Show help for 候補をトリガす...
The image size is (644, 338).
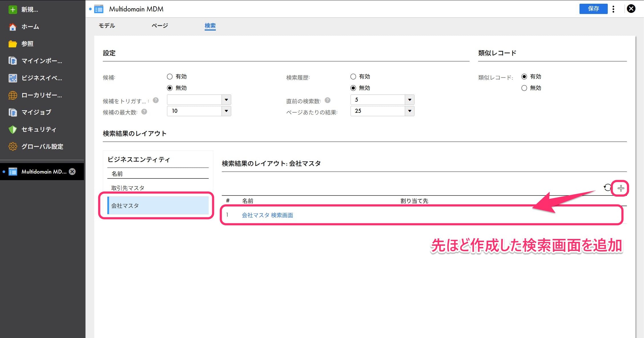tap(156, 100)
